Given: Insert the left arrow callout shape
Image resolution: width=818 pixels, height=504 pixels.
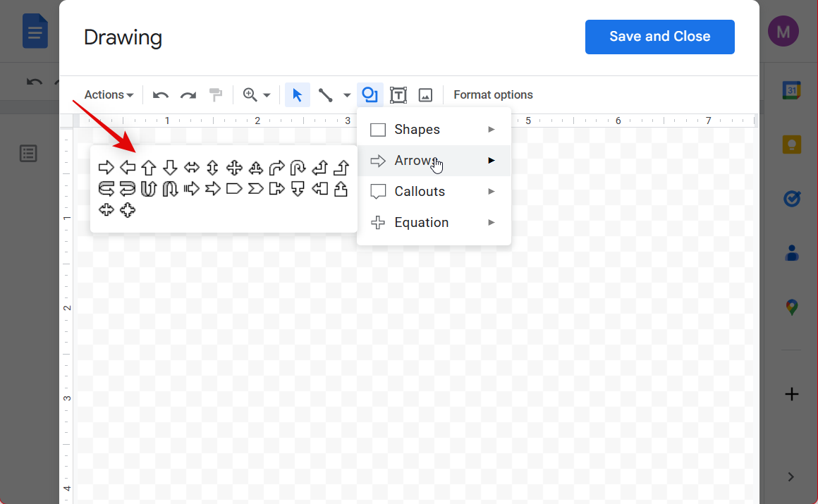Looking at the screenshot, I should click(x=319, y=188).
